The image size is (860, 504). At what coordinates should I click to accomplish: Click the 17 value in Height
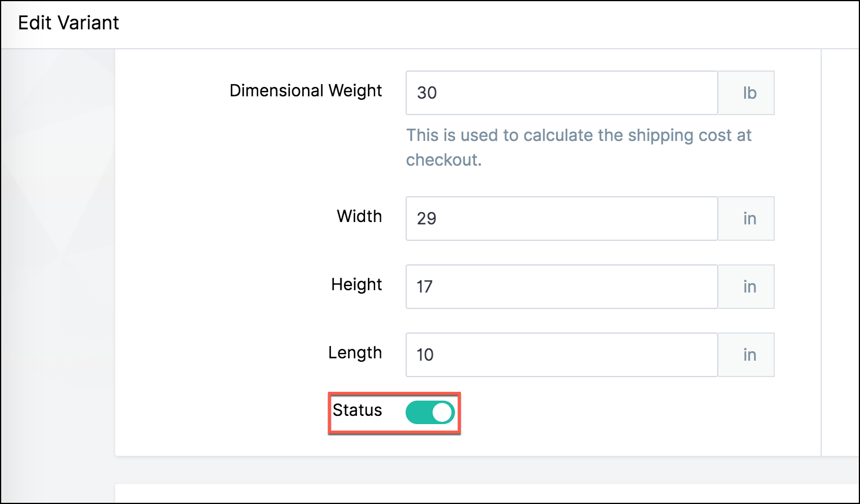pos(424,287)
